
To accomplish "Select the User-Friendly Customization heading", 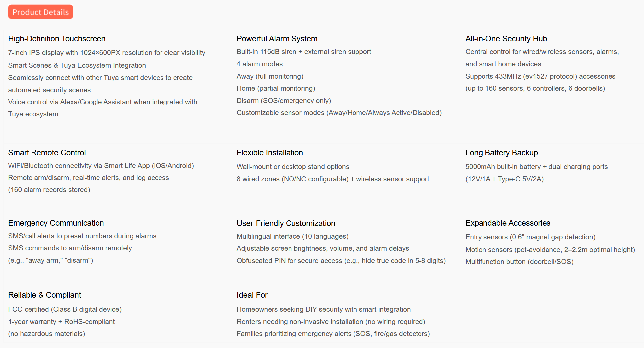I will 286,223.
